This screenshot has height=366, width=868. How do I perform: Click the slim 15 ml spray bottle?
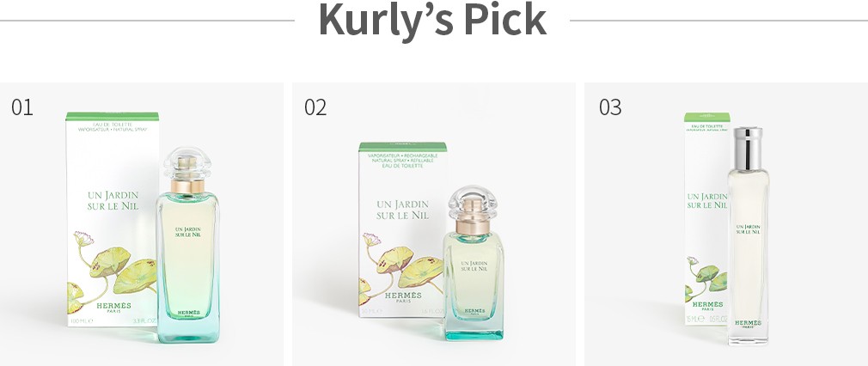748,236
